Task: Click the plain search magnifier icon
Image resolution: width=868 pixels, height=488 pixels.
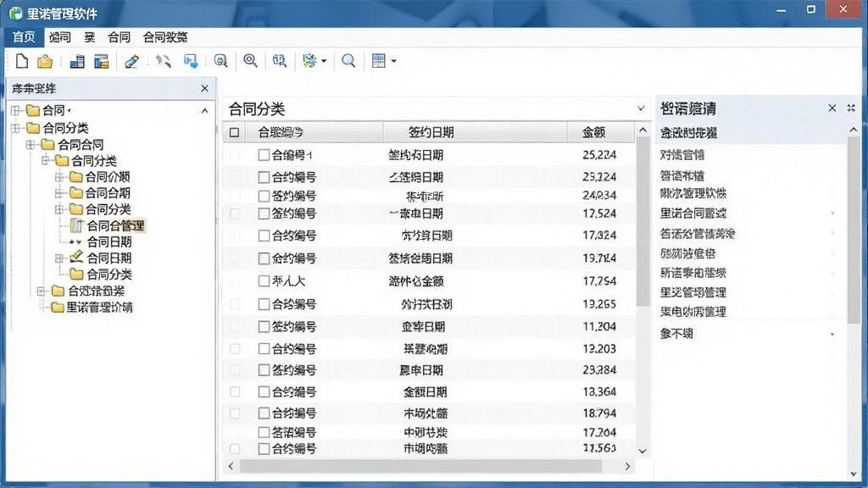Action: (348, 61)
